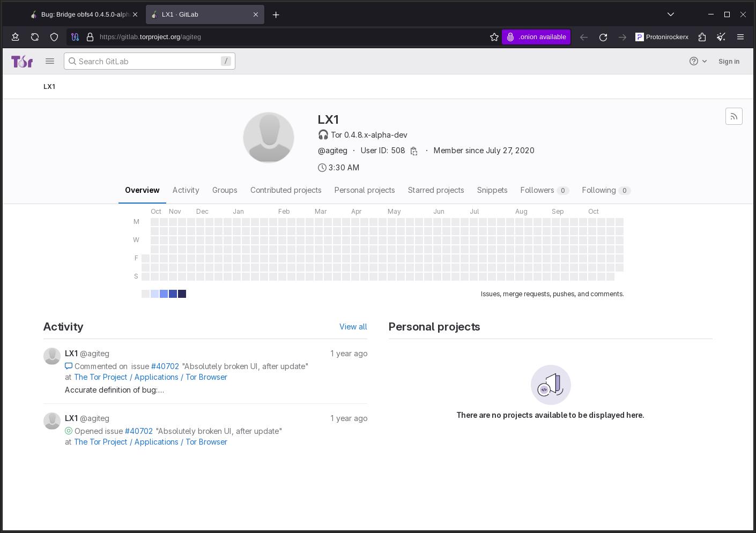Click the .onion available button
The image size is (756, 533).
536,37
